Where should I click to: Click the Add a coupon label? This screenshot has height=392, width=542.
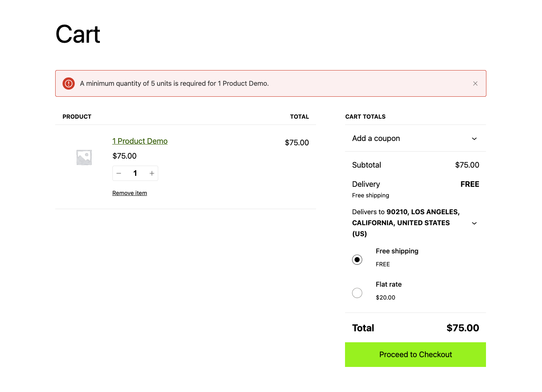tap(376, 139)
